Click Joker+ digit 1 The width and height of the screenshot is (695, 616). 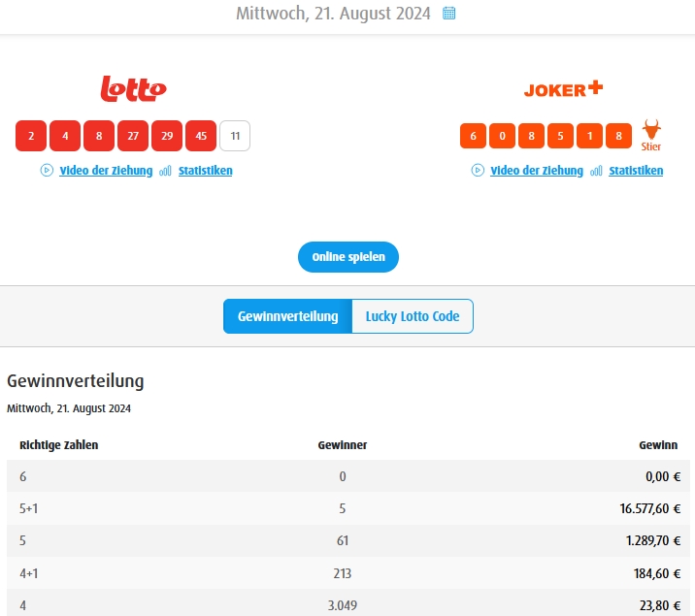click(x=589, y=136)
